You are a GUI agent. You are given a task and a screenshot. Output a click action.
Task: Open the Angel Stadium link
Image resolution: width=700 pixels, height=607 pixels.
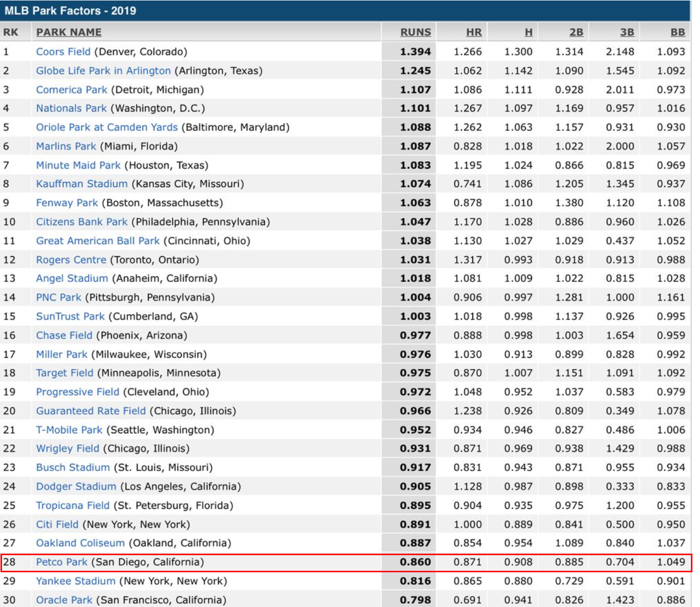72,278
